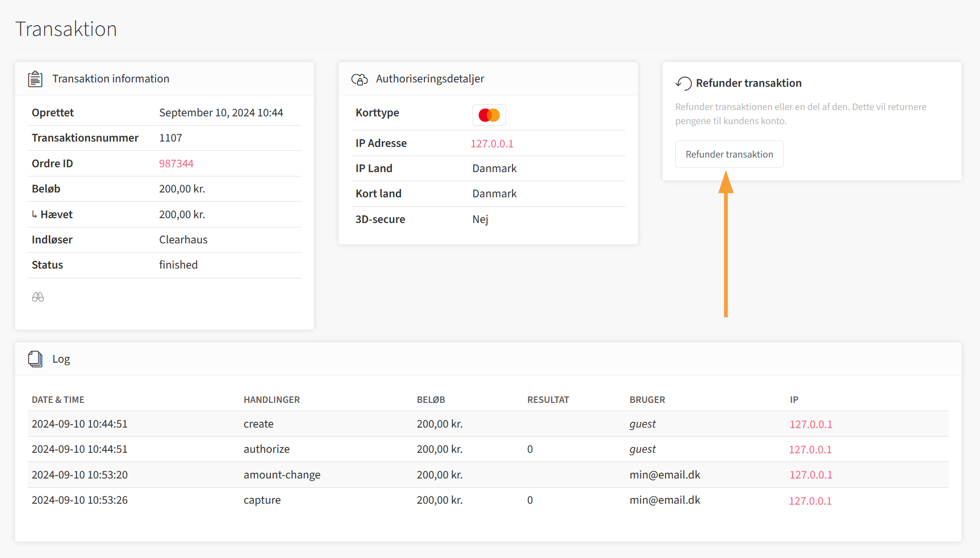
Task: Click the Indløser value Clearhaus
Action: point(183,239)
